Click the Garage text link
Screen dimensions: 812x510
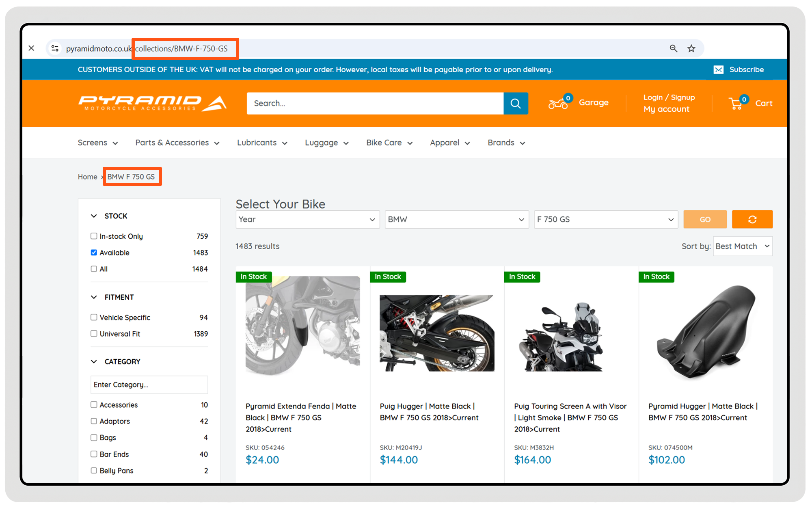pyautogui.click(x=594, y=102)
